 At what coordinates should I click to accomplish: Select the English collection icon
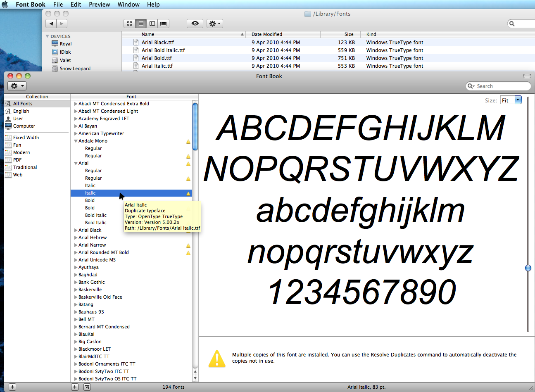pos(8,111)
